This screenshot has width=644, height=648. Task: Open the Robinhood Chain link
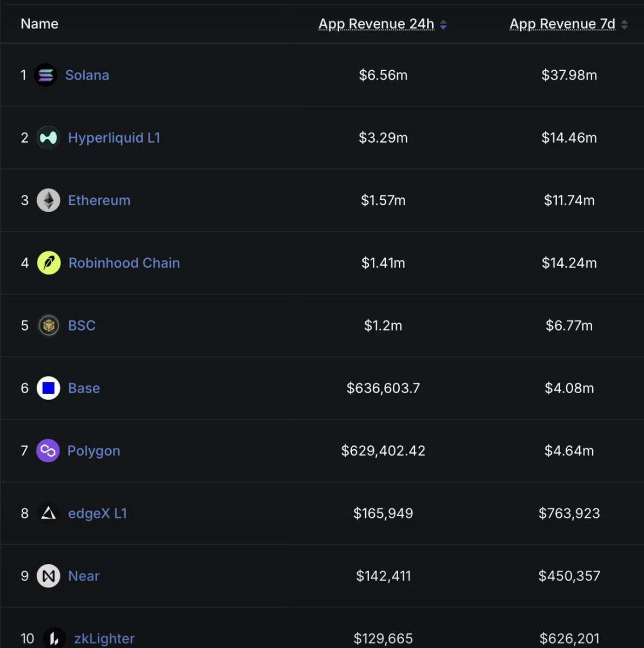124,263
